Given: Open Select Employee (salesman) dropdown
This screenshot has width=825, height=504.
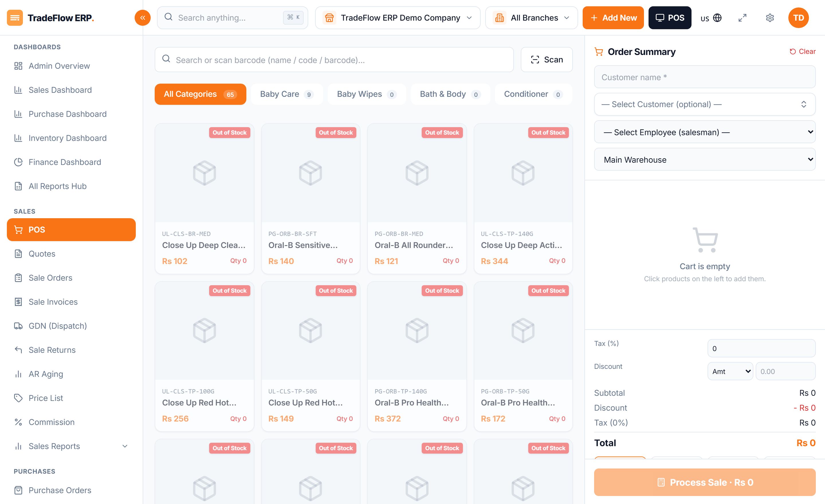Looking at the screenshot, I should (705, 132).
